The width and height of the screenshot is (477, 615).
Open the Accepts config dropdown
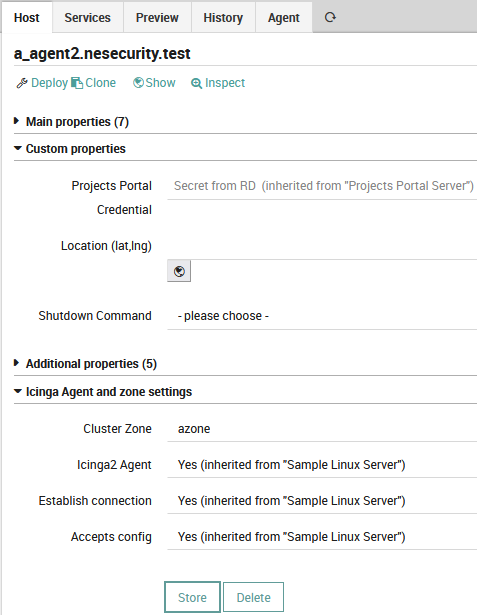322,537
